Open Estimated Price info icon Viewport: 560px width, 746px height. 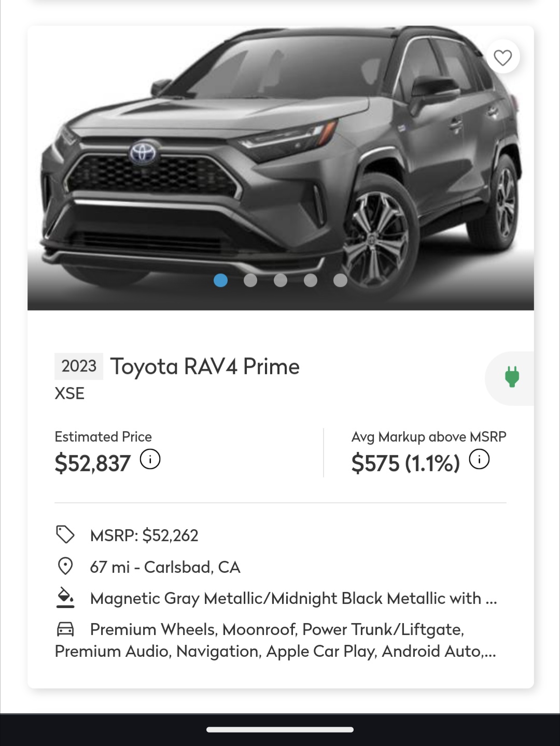tap(150, 460)
